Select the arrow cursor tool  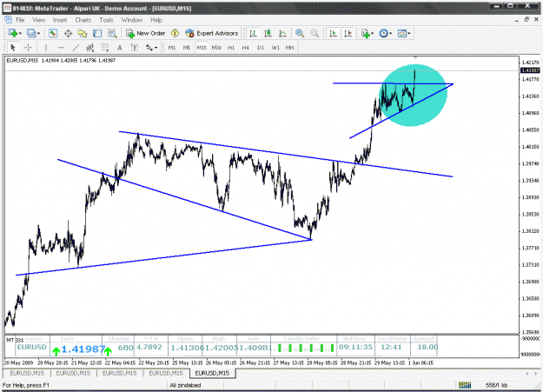tap(13, 48)
